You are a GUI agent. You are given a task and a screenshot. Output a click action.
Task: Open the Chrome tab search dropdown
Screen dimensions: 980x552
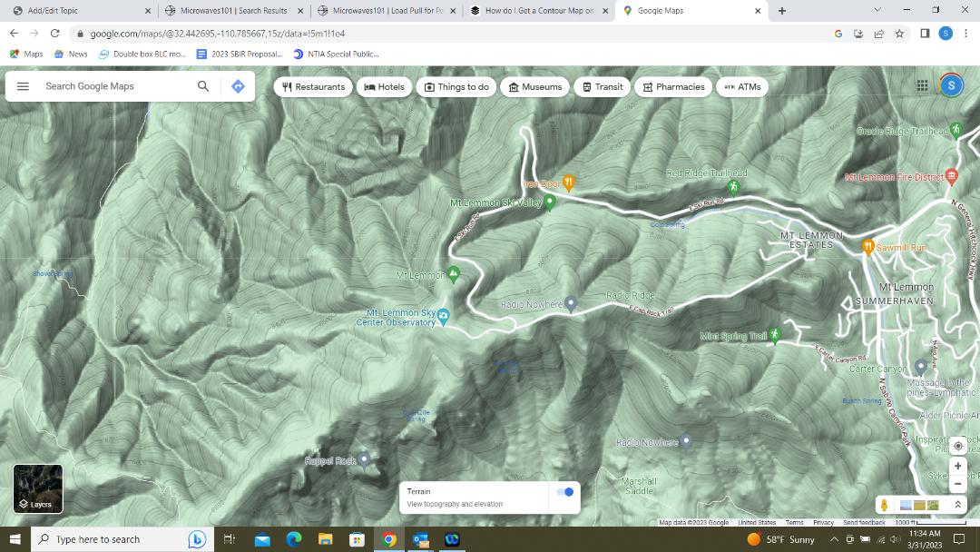(877, 10)
